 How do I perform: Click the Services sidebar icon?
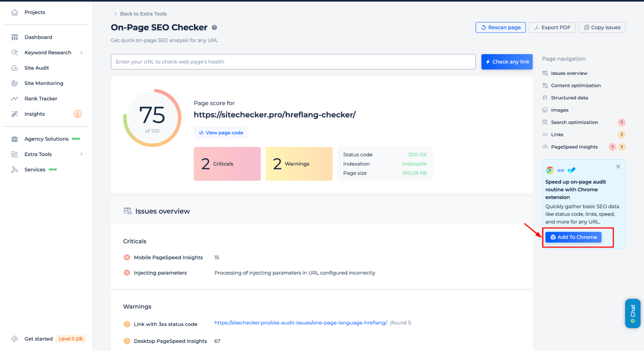14,170
